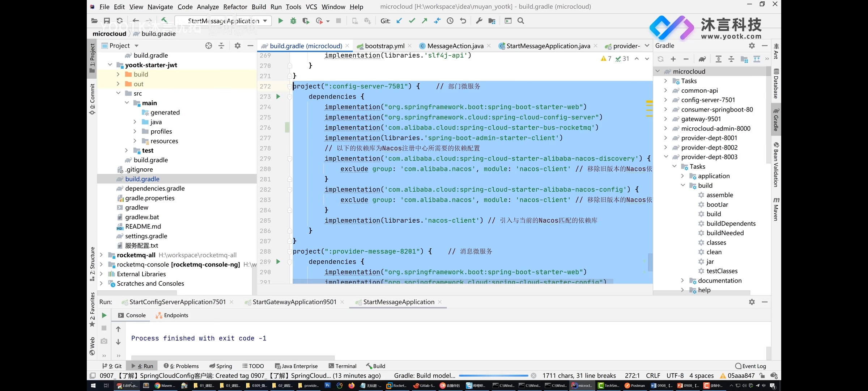
Task: Open Postman from Windows taskbar
Action: (x=635, y=386)
